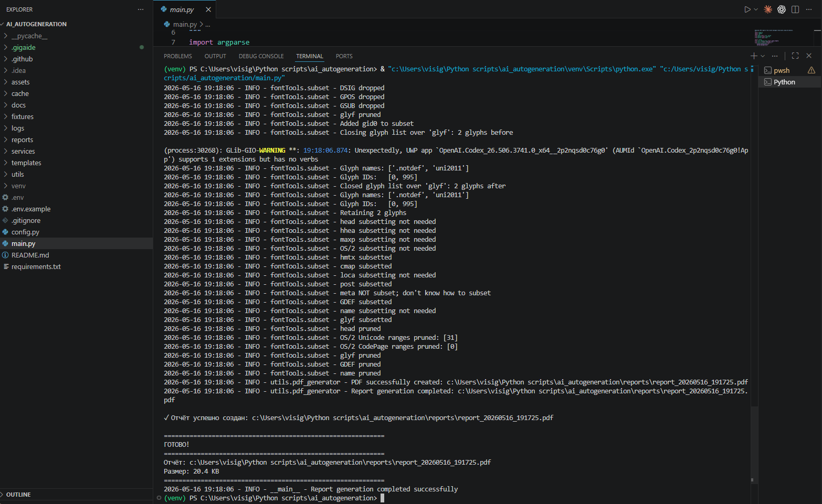The height and width of the screenshot is (504, 822).
Task: Open the .gitignore file
Action: [76, 220]
